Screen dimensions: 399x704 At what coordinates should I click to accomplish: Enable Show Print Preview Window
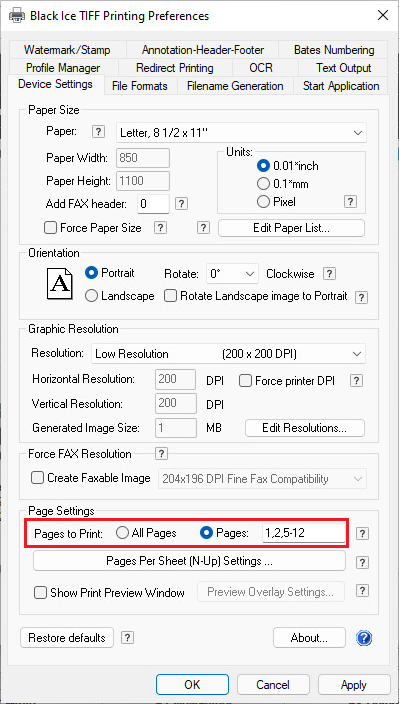40,593
